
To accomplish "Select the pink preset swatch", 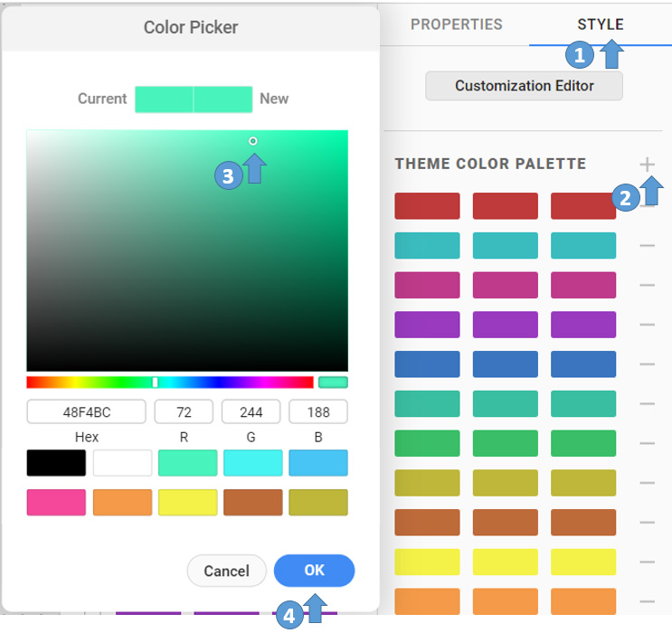I will (x=56, y=502).
